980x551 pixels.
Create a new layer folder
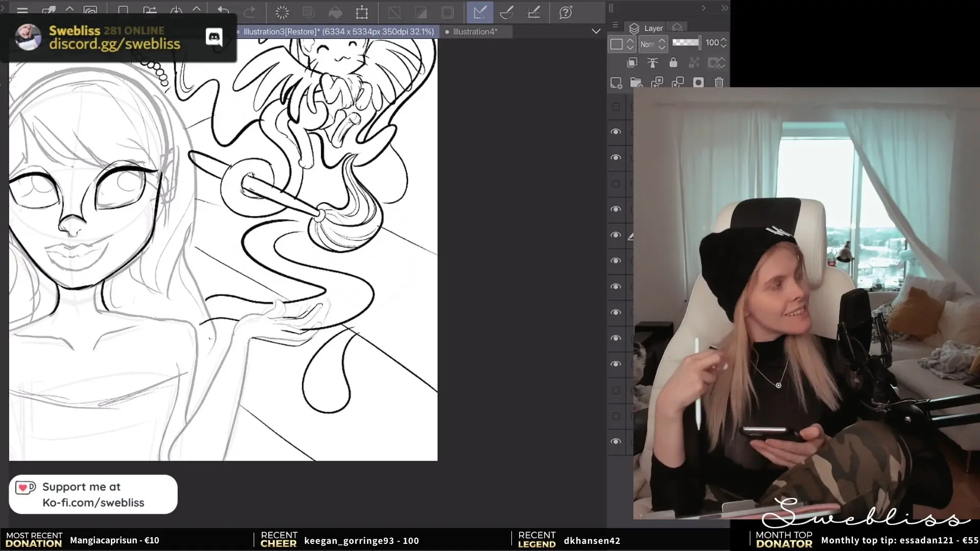(x=636, y=83)
